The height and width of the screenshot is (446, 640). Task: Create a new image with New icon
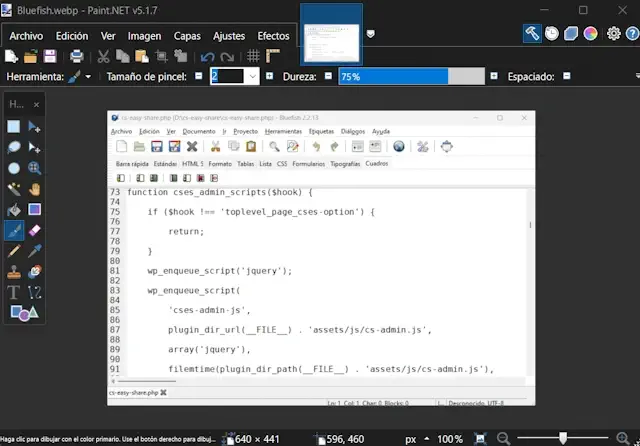coord(11,56)
